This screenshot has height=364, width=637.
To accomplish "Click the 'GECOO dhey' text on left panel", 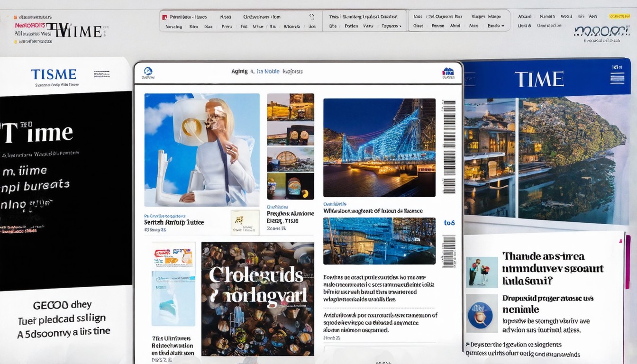I will (x=62, y=305).
